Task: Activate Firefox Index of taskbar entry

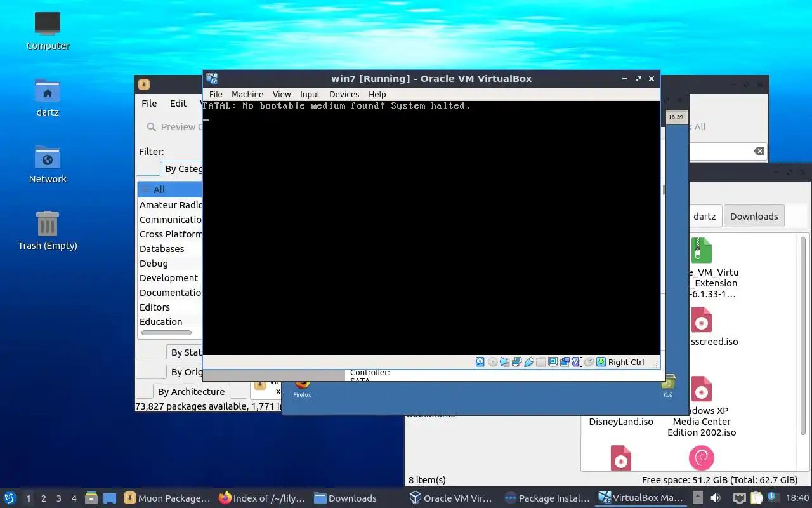Action: 262,498
